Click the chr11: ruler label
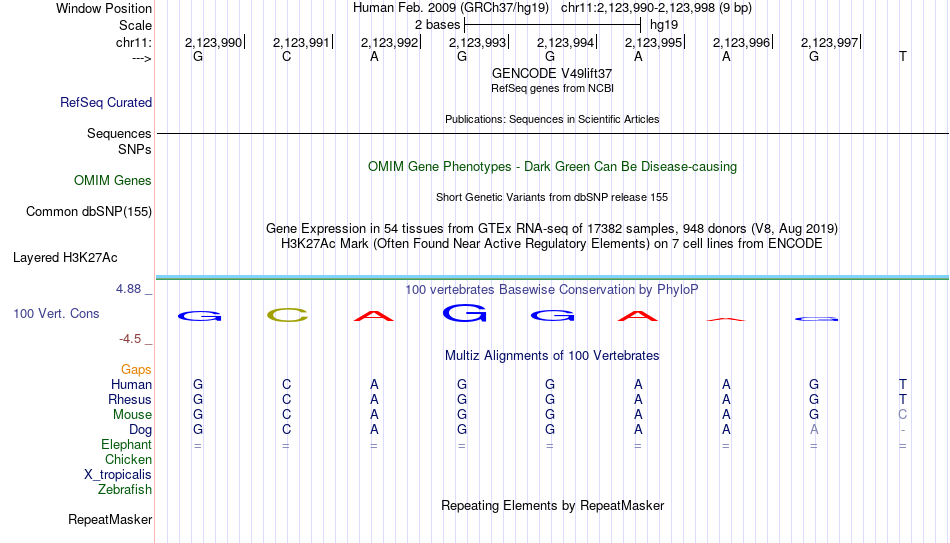Screen dimensions: 950x543 click(x=134, y=42)
